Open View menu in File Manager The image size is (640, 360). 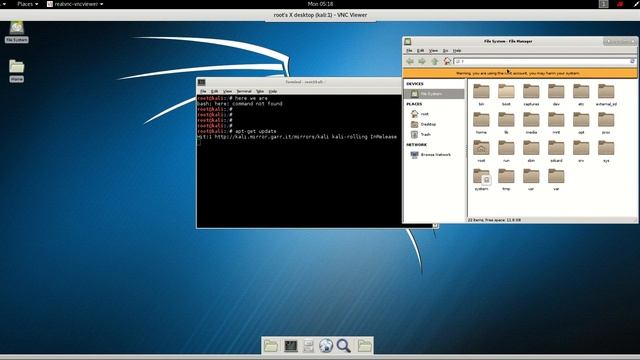(x=433, y=51)
